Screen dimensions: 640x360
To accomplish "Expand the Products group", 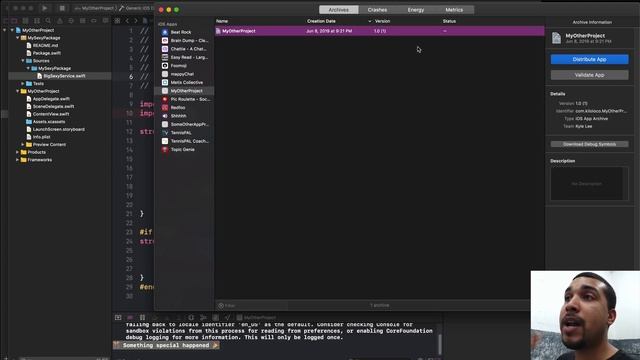I will (18, 152).
